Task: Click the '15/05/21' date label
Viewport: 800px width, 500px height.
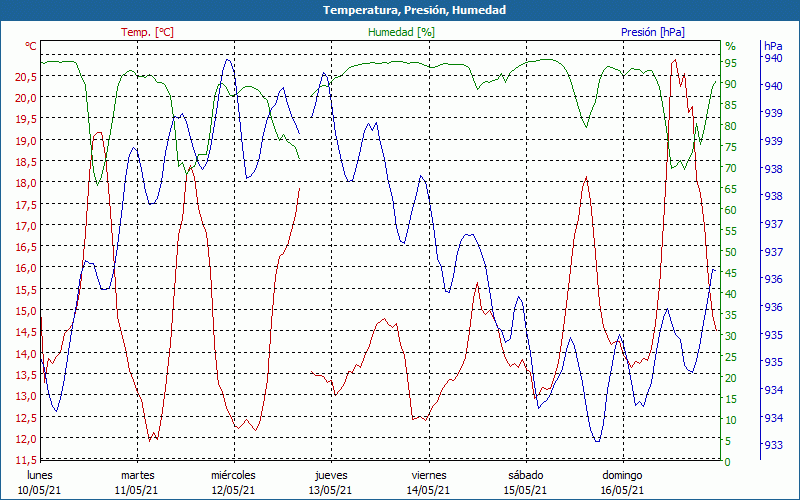Action: [x=525, y=490]
